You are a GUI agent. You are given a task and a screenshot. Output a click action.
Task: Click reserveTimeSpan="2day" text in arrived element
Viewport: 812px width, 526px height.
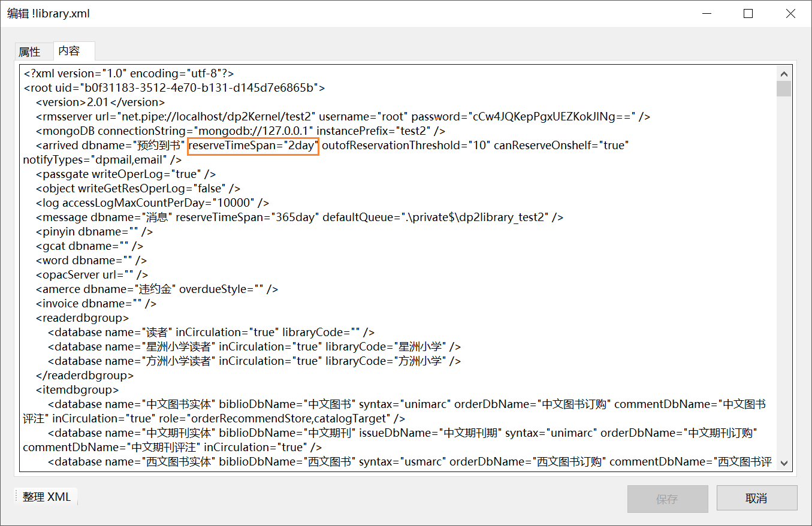[253, 145]
